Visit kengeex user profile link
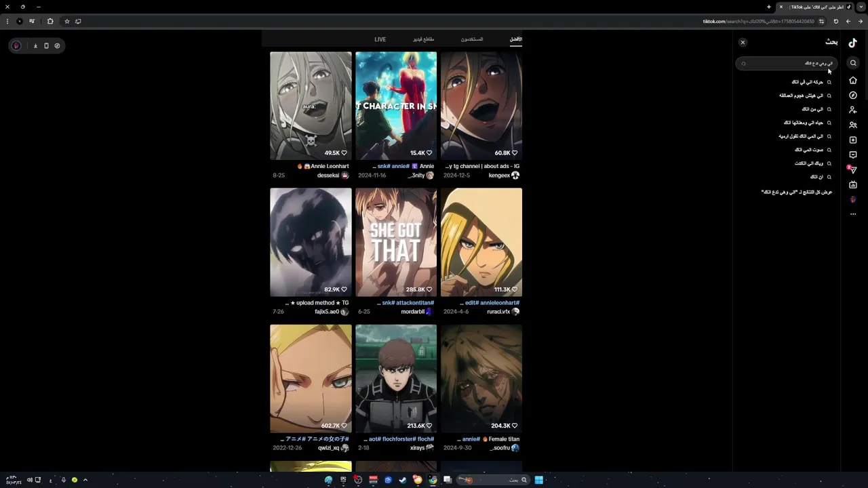This screenshot has width=868, height=488. [x=499, y=176]
